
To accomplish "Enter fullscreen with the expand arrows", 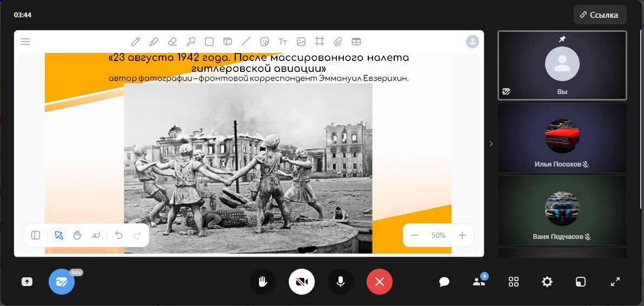I will point(615,282).
